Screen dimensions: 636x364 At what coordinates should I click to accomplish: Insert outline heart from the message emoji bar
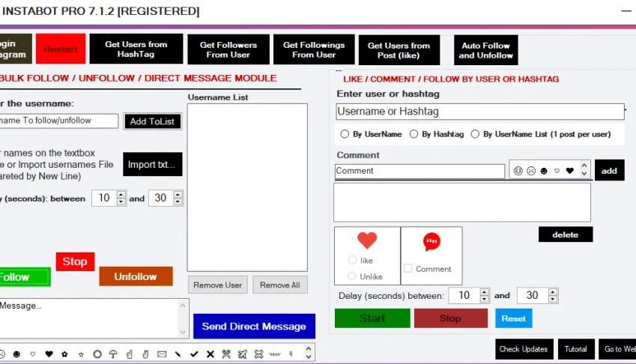click(33, 354)
